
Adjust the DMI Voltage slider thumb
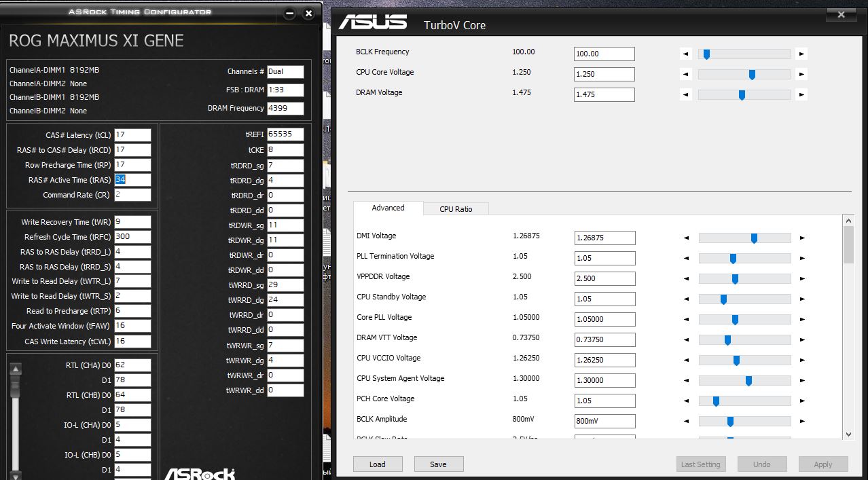[x=754, y=238]
